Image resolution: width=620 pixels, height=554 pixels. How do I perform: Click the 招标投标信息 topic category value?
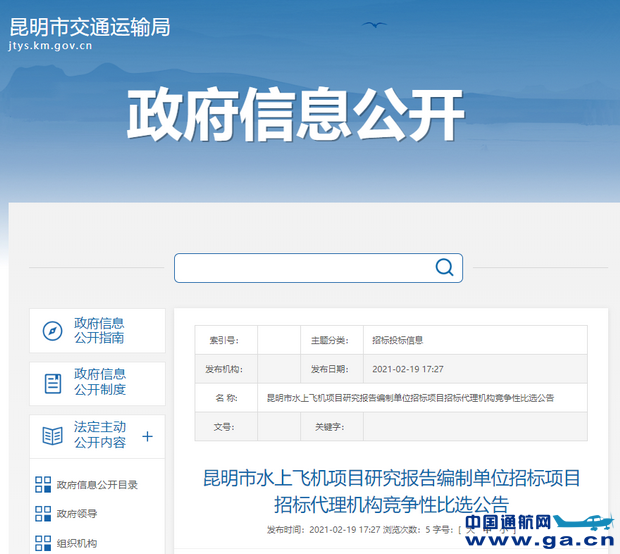click(x=397, y=340)
